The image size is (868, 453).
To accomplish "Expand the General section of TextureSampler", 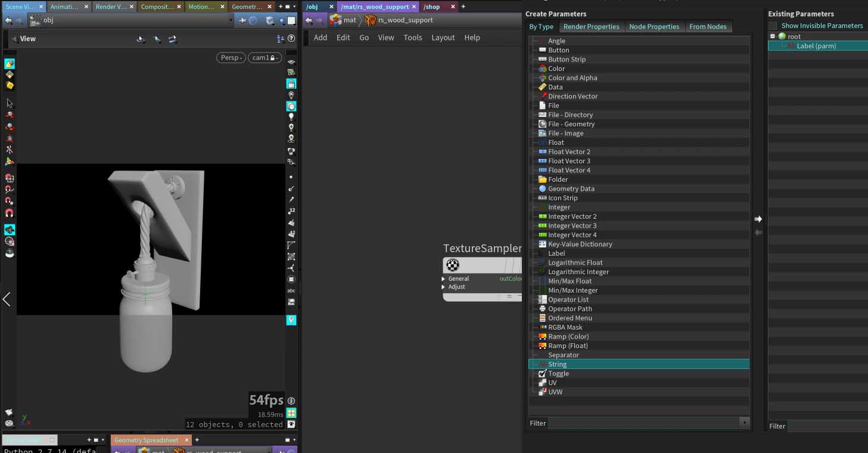I will [444, 278].
